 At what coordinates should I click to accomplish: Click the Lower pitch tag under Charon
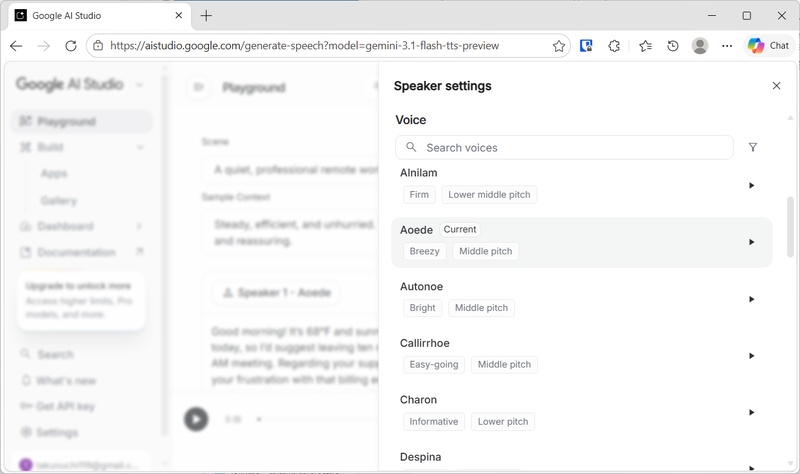pos(503,421)
